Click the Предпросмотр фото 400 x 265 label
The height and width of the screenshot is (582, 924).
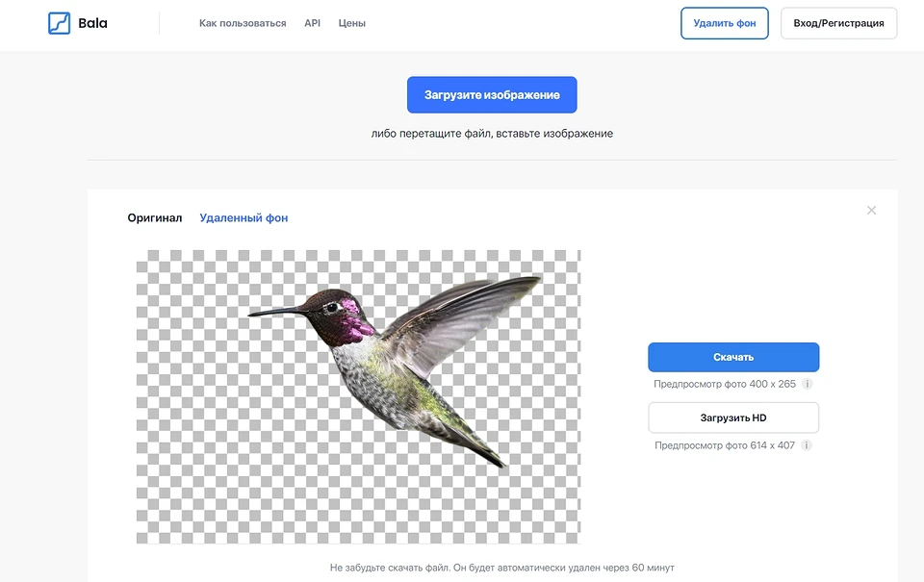click(725, 384)
